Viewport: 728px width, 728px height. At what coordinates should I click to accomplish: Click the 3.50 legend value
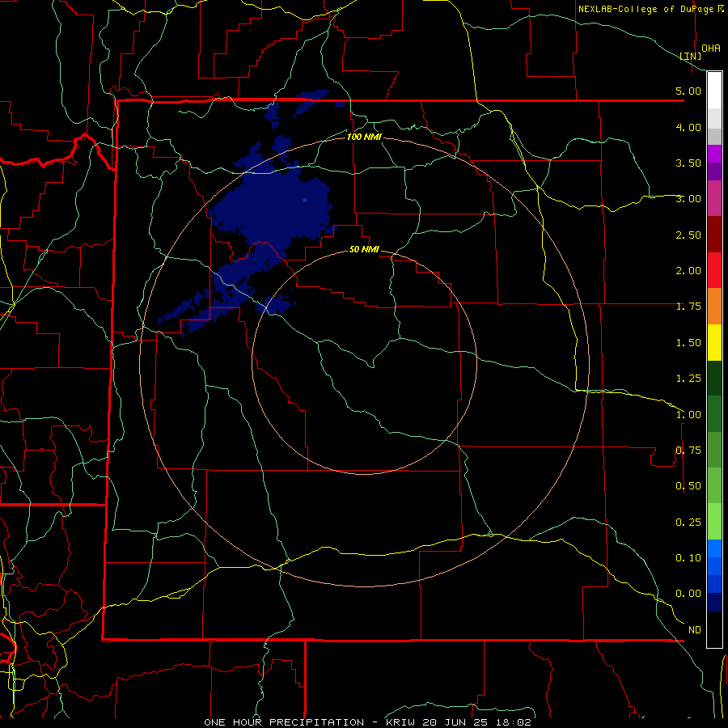[x=688, y=163]
